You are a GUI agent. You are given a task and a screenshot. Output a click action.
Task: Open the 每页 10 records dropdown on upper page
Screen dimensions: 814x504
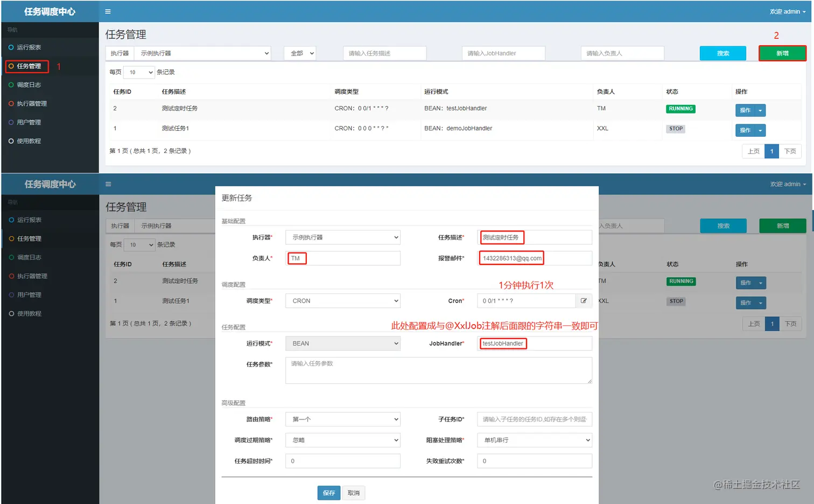click(x=139, y=72)
